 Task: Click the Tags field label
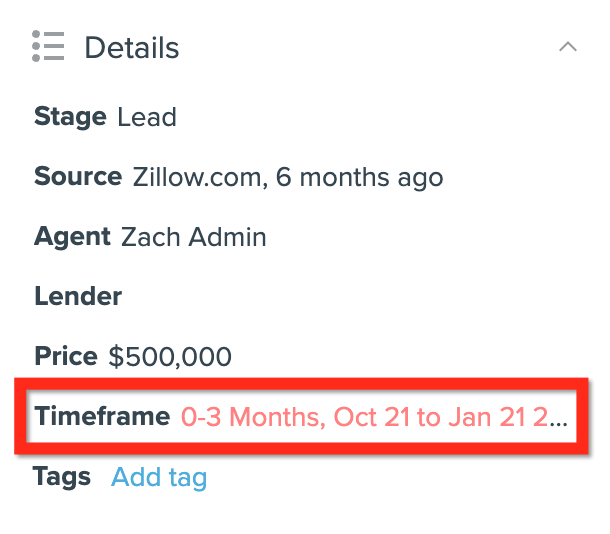pos(61,477)
